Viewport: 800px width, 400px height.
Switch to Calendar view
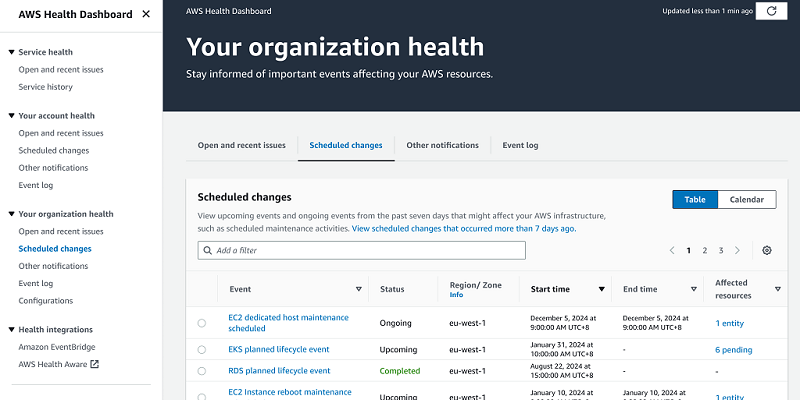(x=746, y=199)
